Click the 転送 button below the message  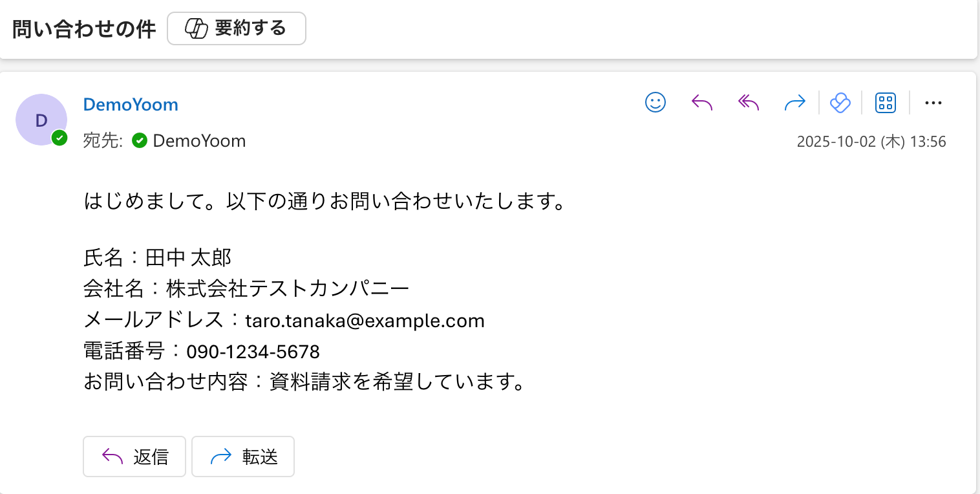pos(243,456)
